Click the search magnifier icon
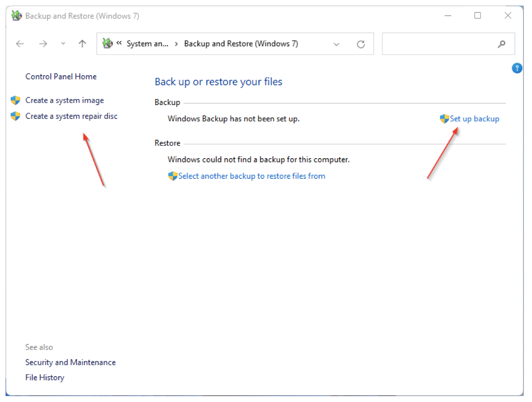532x402 pixels. 502,44
